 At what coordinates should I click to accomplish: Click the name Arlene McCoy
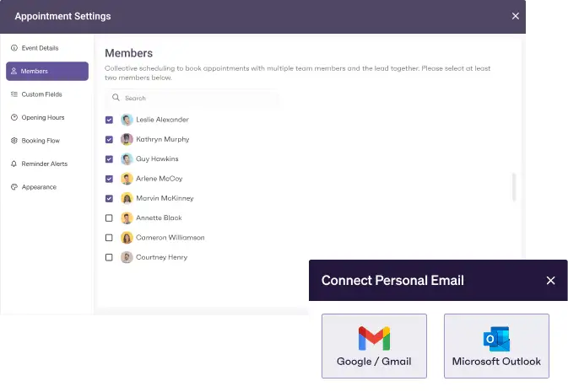pyautogui.click(x=159, y=179)
